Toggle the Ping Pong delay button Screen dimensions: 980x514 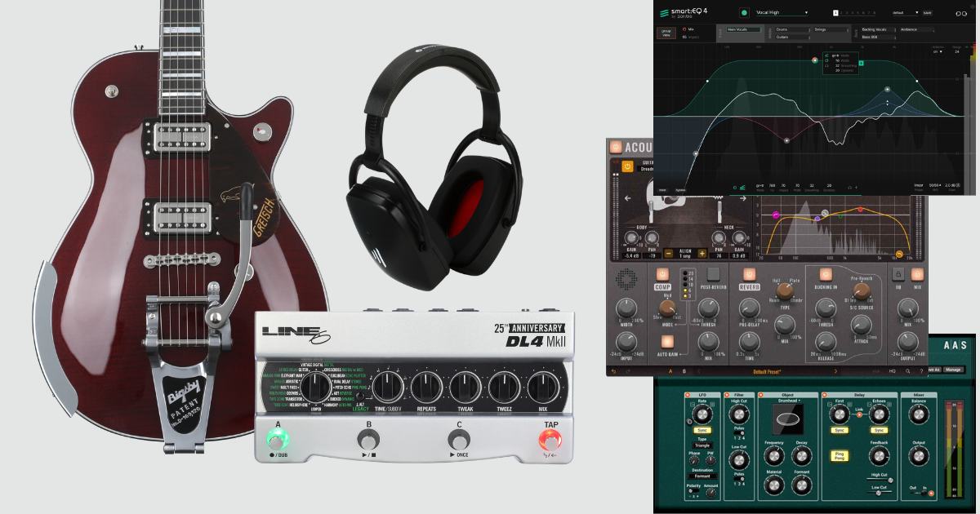point(840,456)
